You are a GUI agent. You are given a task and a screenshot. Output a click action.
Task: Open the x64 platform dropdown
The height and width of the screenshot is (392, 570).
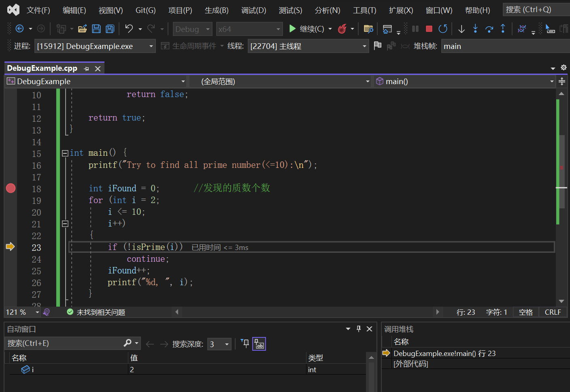click(x=249, y=29)
